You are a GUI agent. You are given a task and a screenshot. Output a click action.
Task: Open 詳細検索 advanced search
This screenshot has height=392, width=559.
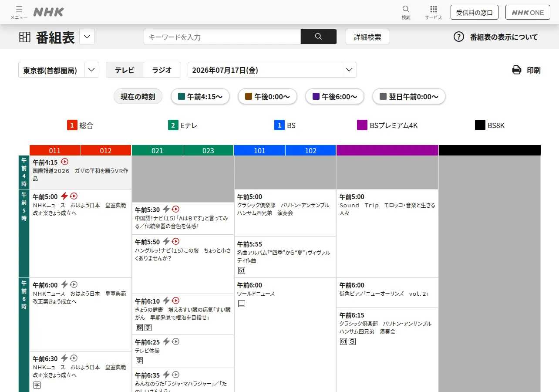(367, 37)
